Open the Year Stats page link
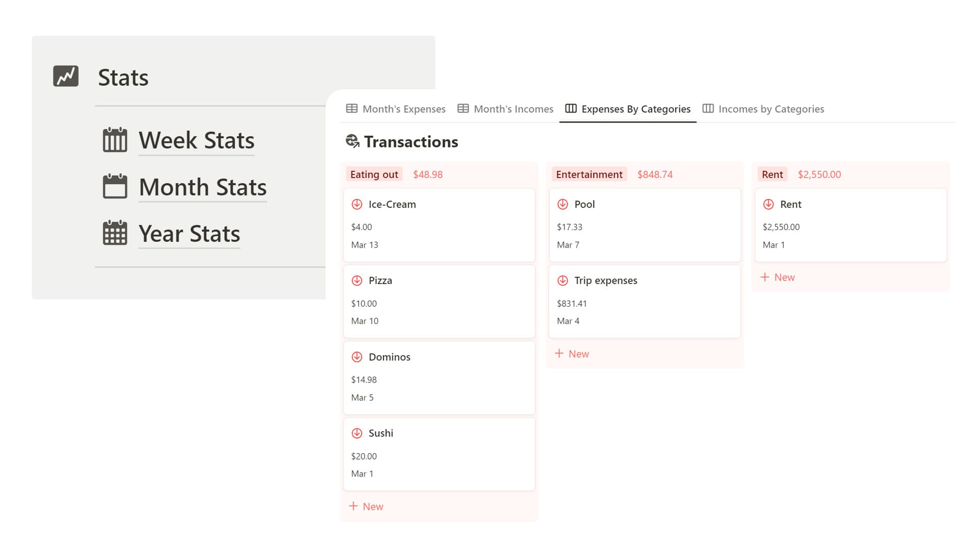980x551 pixels. [189, 234]
